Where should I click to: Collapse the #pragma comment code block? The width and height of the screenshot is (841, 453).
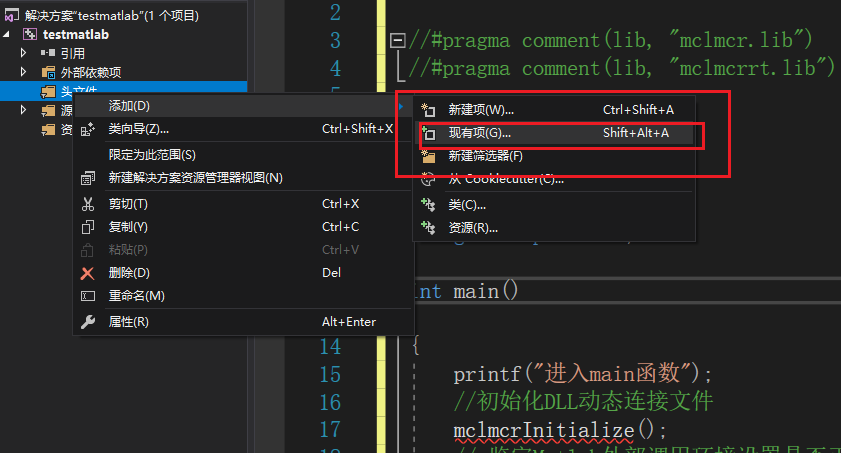(x=397, y=40)
